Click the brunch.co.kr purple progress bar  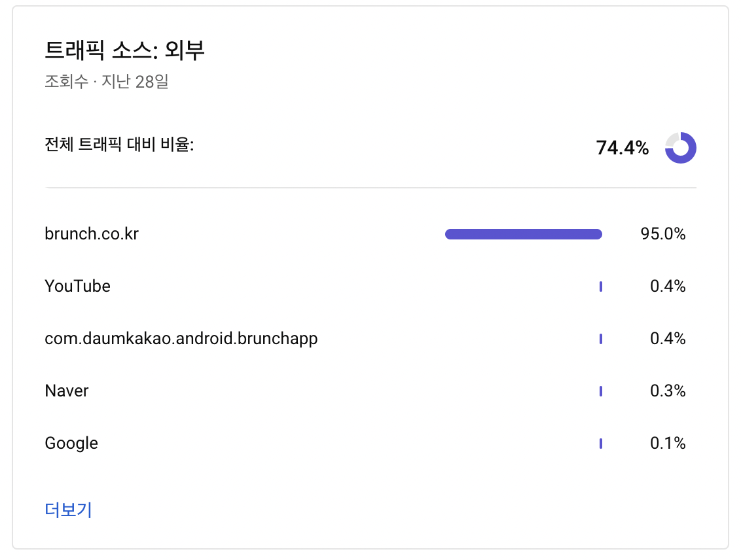pos(524,234)
